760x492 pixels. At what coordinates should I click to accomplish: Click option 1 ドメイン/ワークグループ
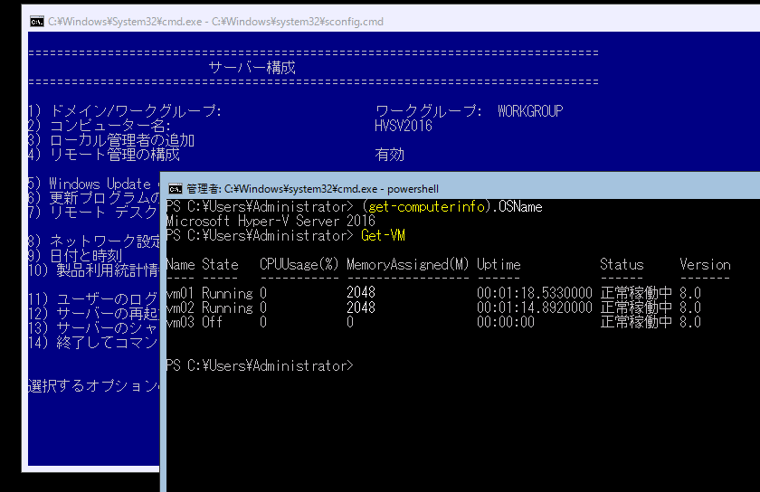coord(125,111)
